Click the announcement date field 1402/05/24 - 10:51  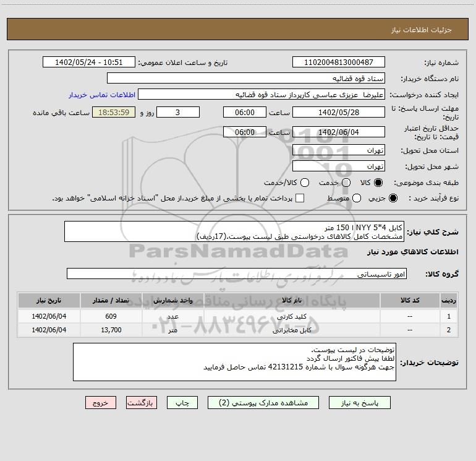pos(89,62)
